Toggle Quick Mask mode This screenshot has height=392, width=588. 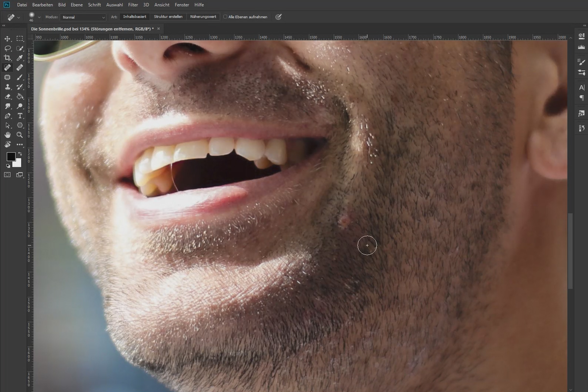[x=7, y=174]
